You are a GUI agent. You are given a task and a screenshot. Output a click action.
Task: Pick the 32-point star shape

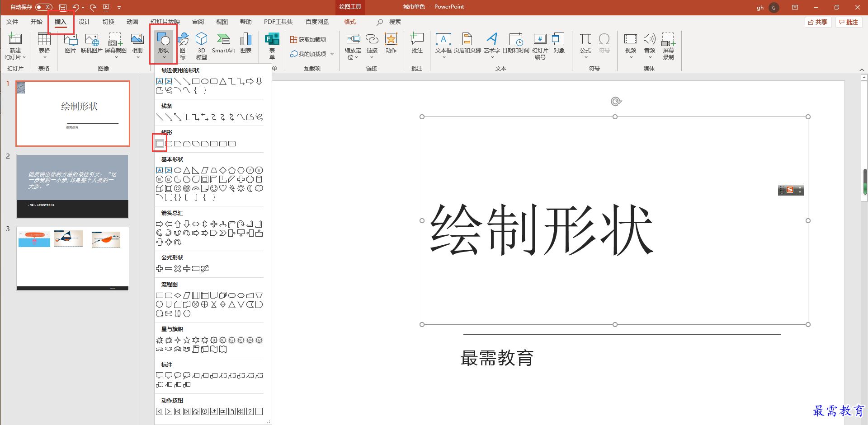(x=259, y=340)
